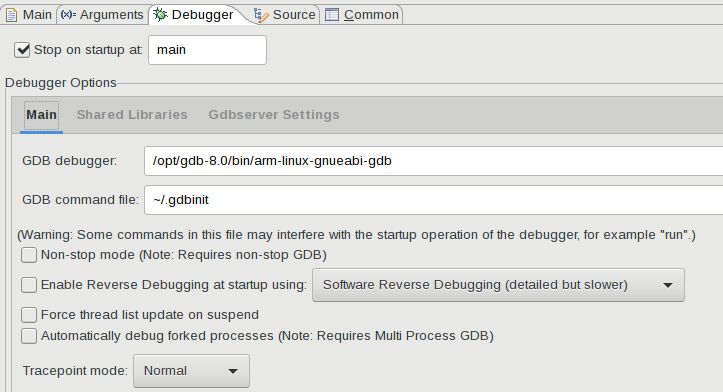This screenshot has width=723, height=392.
Task: Click the Source tab tree icon
Action: [x=261, y=15]
